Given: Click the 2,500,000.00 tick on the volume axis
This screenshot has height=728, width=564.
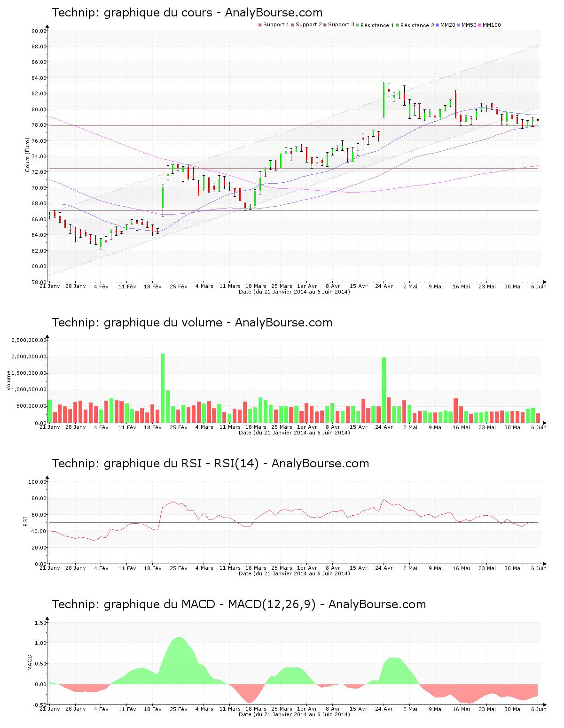Looking at the screenshot, I should click(x=29, y=340).
